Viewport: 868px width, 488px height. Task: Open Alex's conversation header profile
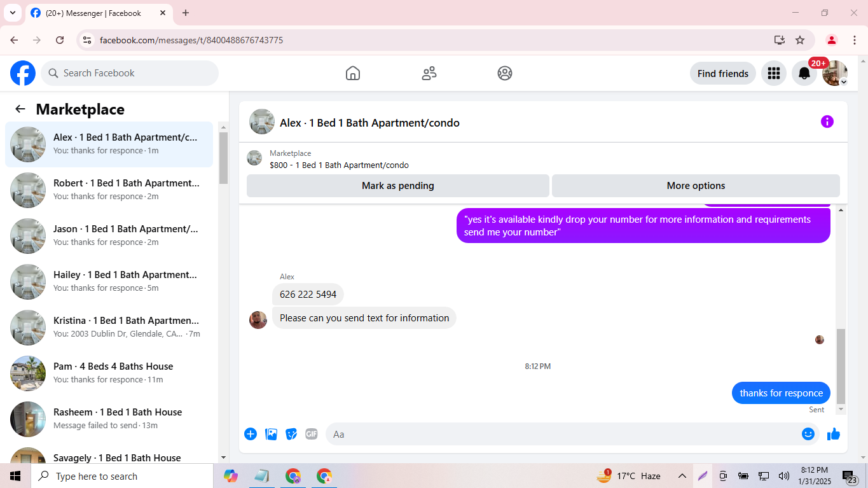point(354,122)
